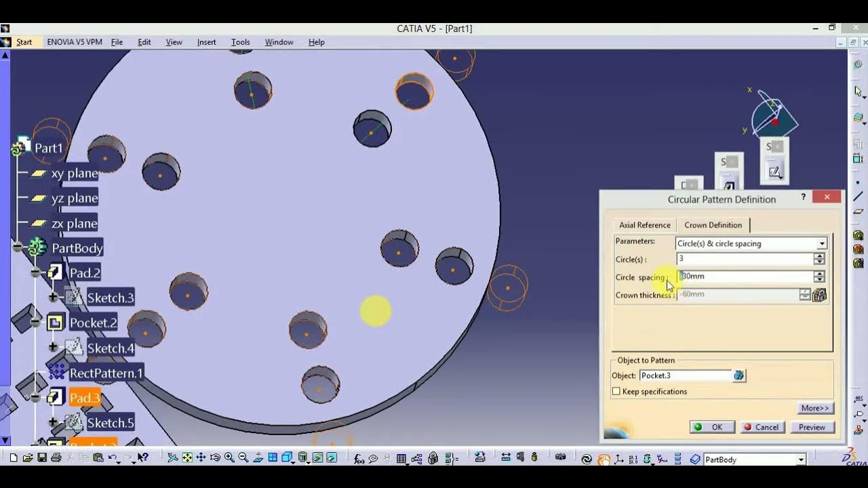This screenshot has height=488, width=868.
Task: Collapse the Pad.3 tree node
Action: pyautogui.click(x=35, y=398)
